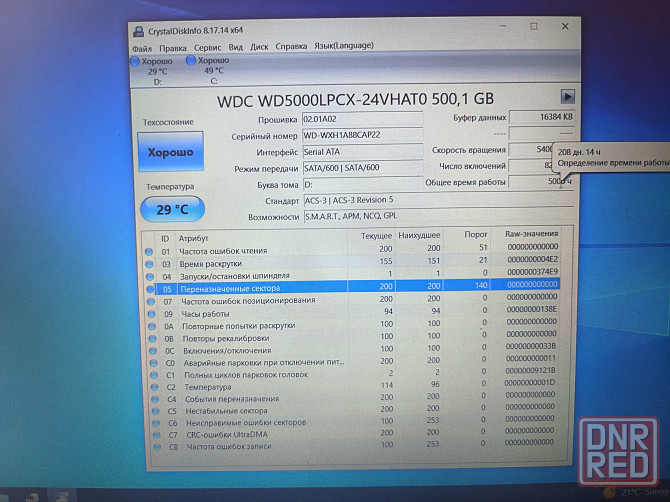Click the status dot for attribute 01
670x502 pixels.
(149, 252)
